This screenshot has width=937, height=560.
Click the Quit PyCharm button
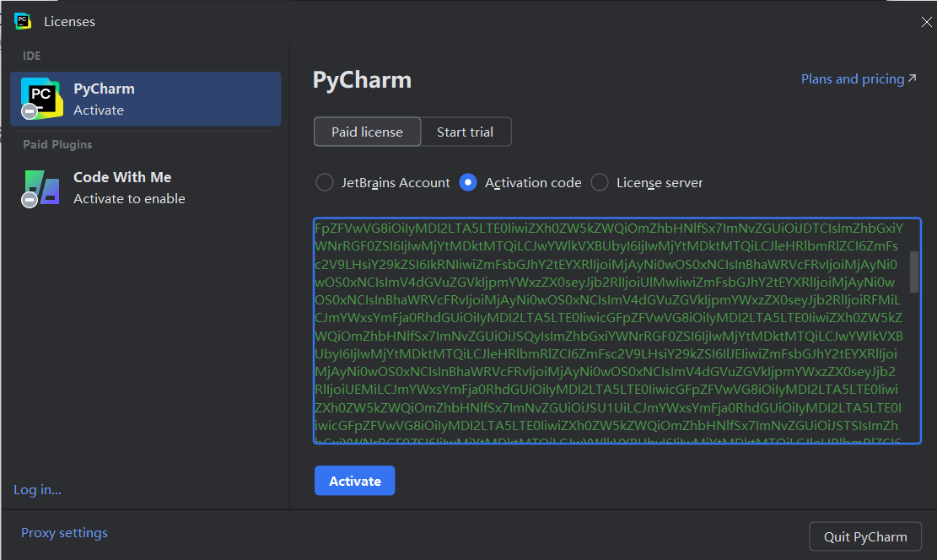pyautogui.click(x=865, y=536)
